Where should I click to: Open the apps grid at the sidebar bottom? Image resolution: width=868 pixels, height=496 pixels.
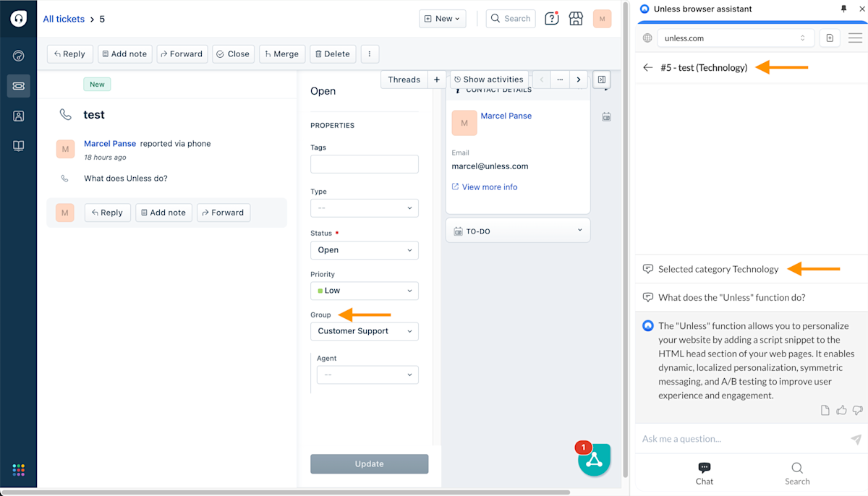18,470
